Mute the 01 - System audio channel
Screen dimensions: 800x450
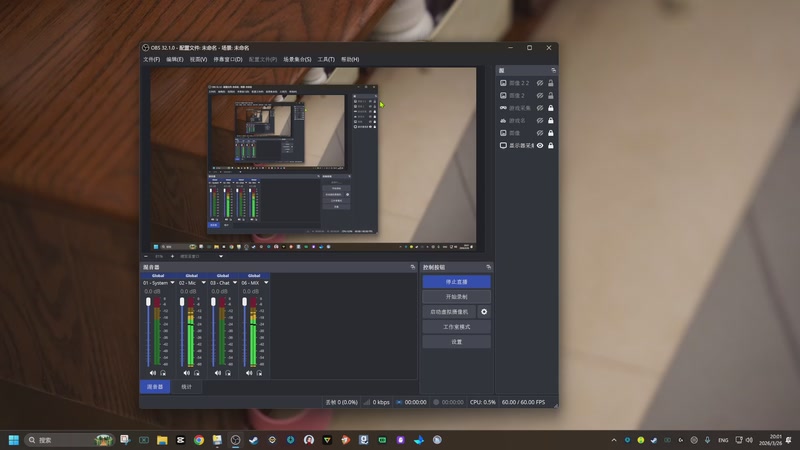tap(153, 373)
